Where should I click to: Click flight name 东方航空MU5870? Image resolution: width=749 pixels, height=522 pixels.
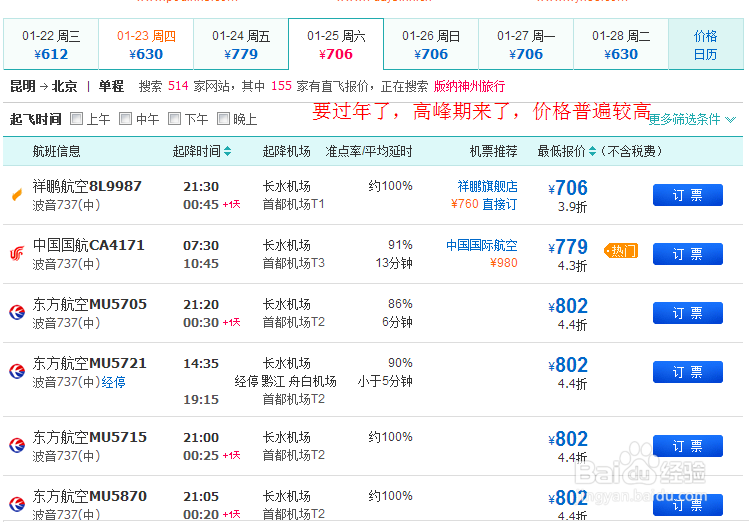tap(90, 496)
